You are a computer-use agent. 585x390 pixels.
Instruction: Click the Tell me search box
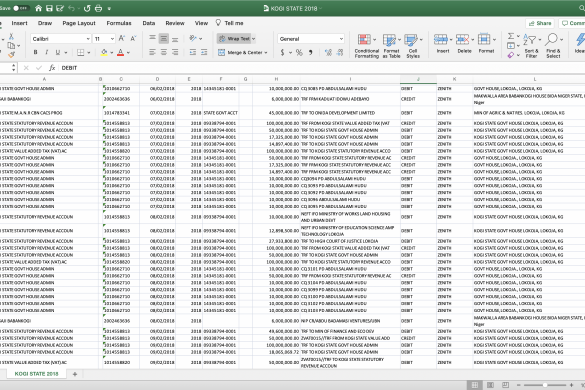[x=229, y=23]
